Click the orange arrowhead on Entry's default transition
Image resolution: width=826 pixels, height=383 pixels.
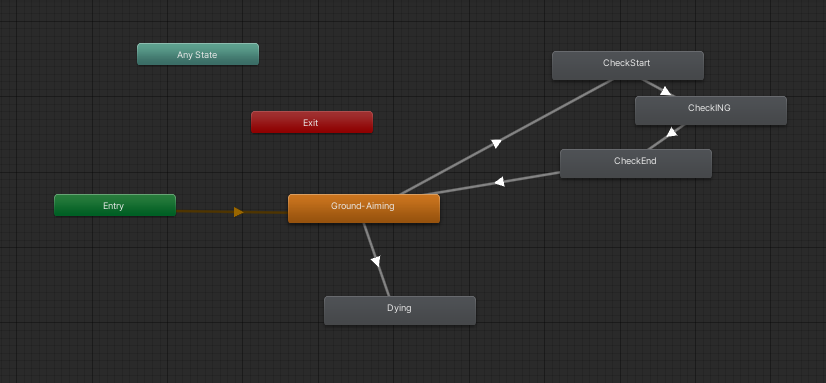239,212
